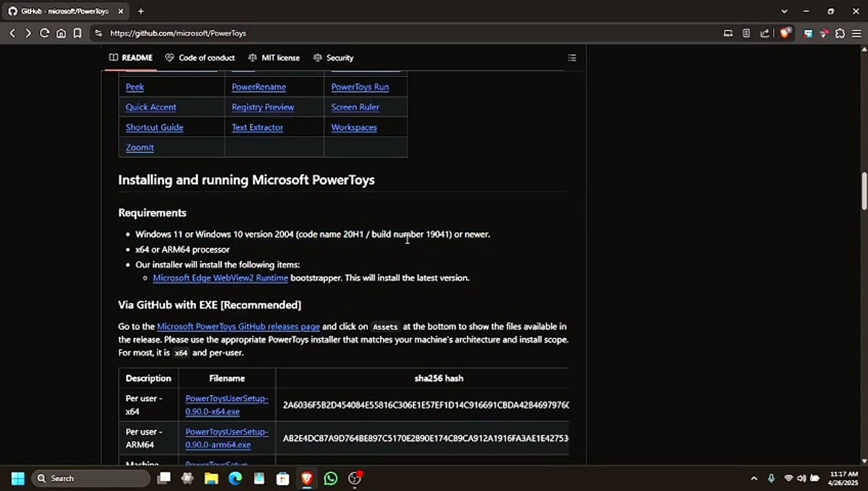The width and height of the screenshot is (868, 491).
Task: Open the PowerToys Run link
Action: coord(360,87)
